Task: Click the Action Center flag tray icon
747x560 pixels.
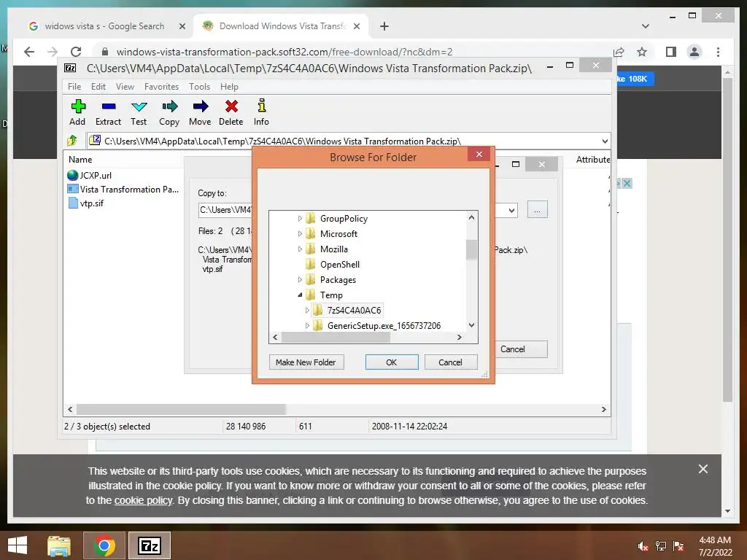Action: click(678, 545)
